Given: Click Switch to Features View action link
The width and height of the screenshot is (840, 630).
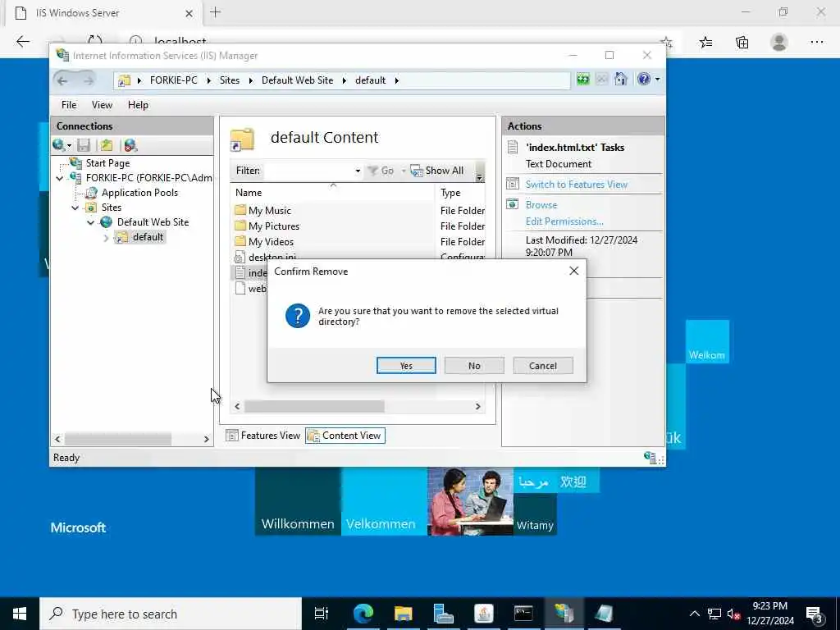Looking at the screenshot, I should (x=577, y=185).
